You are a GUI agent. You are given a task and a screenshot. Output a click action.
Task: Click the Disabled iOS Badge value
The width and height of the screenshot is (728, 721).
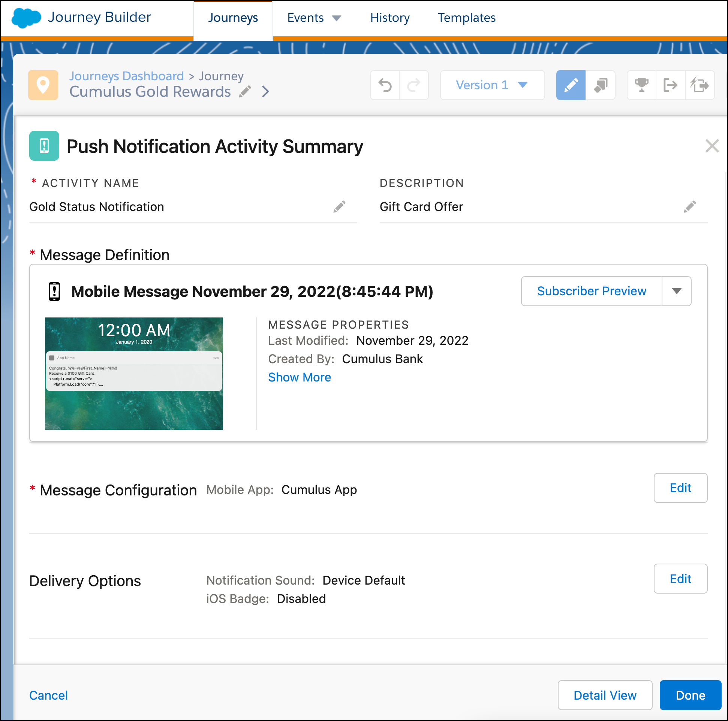[301, 599]
